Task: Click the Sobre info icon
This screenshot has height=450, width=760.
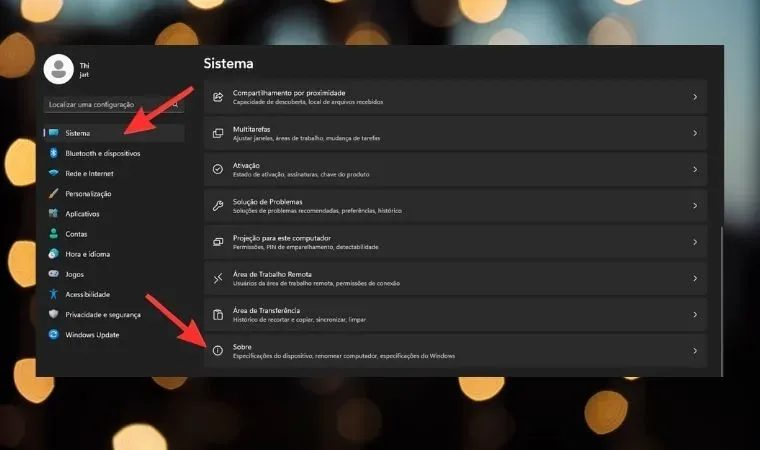Action: pyautogui.click(x=218, y=351)
